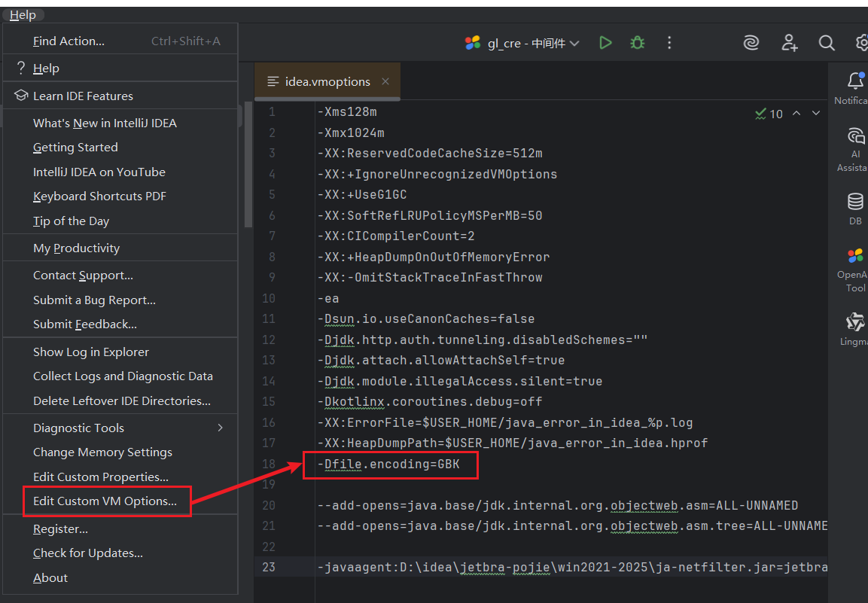Run the gl_cre configuration with play icon
The width and height of the screenshot is (868, 603).
(605, 43)
